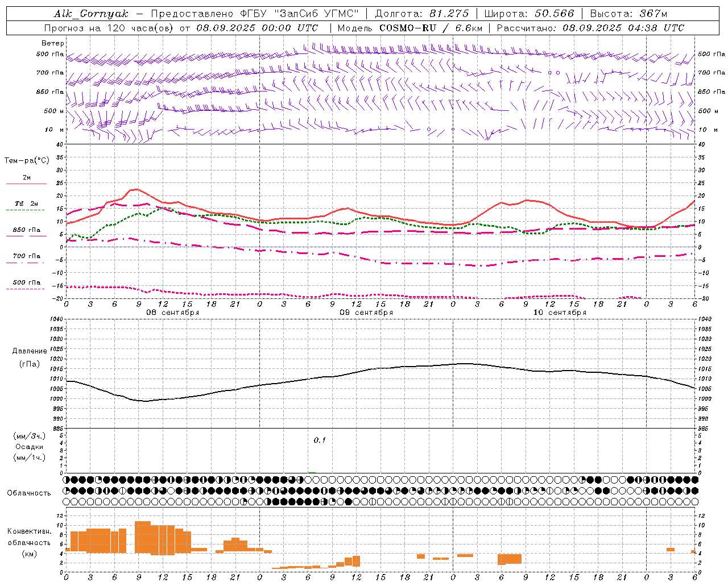This screenshot has width=728, height=582.
Task: Click the dashed line sample under Td 2м
Action: click(26, 210)
